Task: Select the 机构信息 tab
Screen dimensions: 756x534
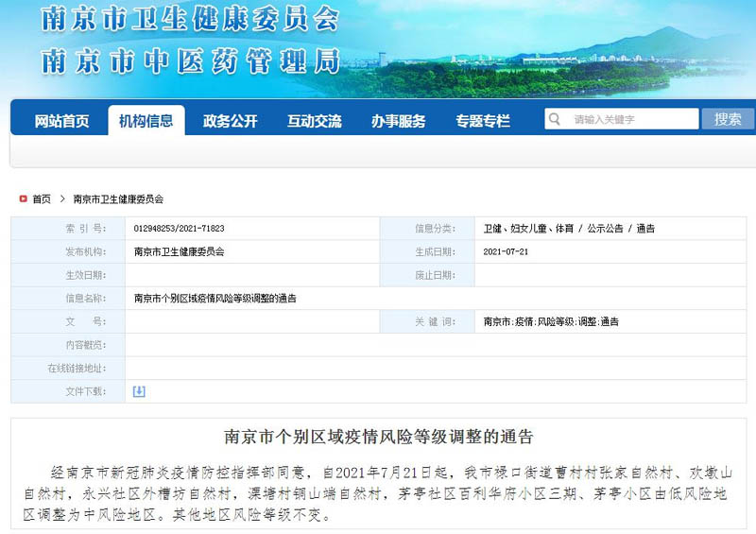Action: (x=146, y=120)
